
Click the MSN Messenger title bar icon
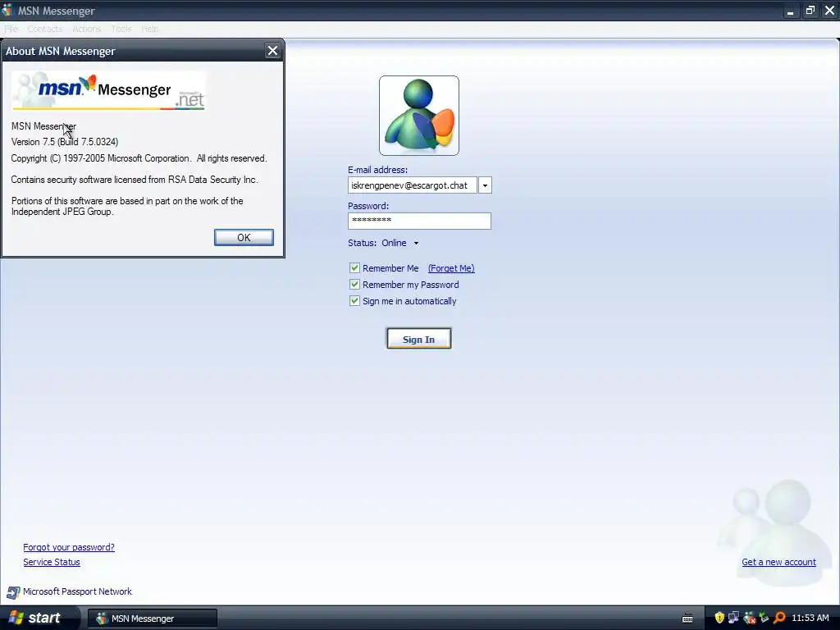pyautogui.click(x=7, y=10)
